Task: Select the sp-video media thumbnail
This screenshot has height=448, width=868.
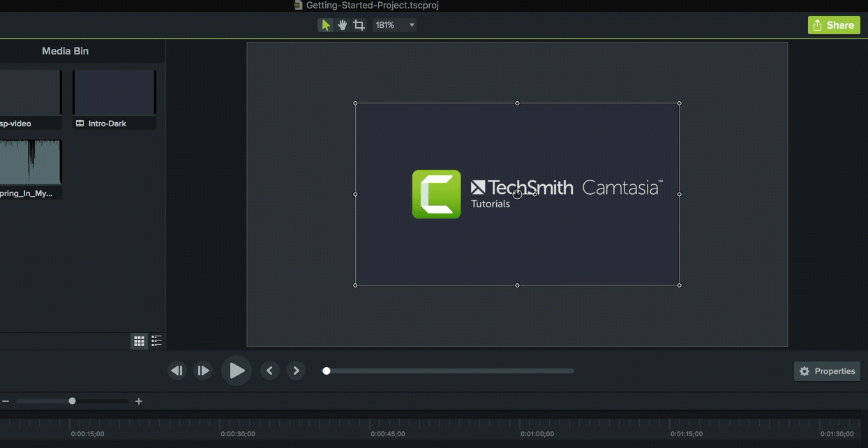Action: [31, 92]
